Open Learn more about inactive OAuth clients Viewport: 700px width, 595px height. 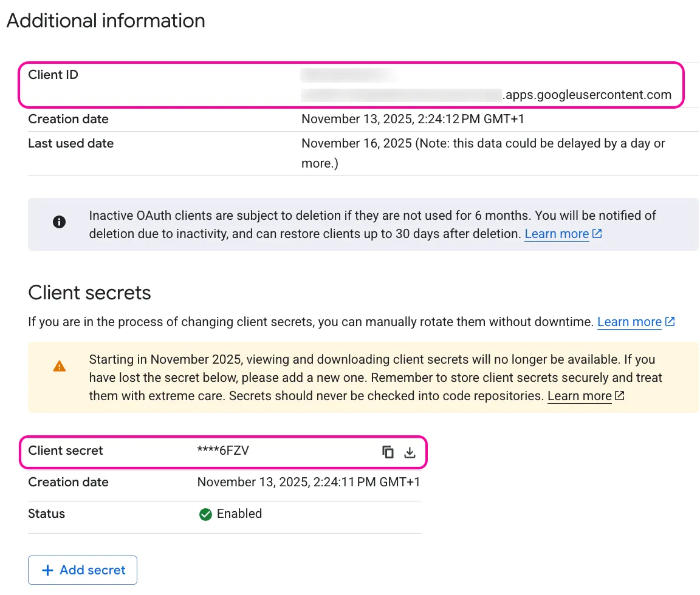point(557,234)
